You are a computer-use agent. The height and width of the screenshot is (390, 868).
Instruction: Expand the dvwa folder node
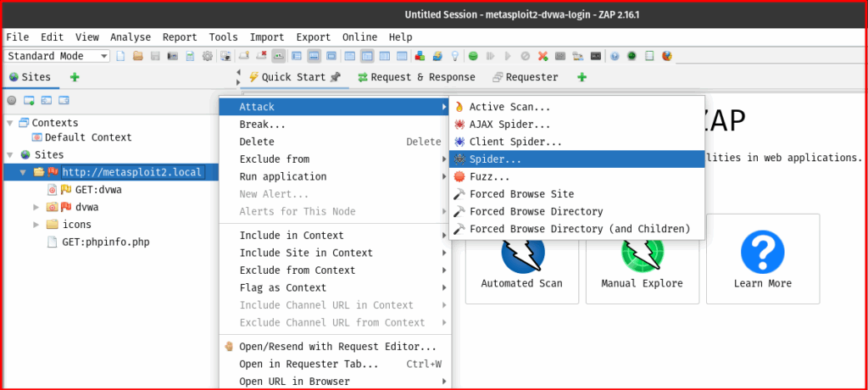(x=36, y=207)
